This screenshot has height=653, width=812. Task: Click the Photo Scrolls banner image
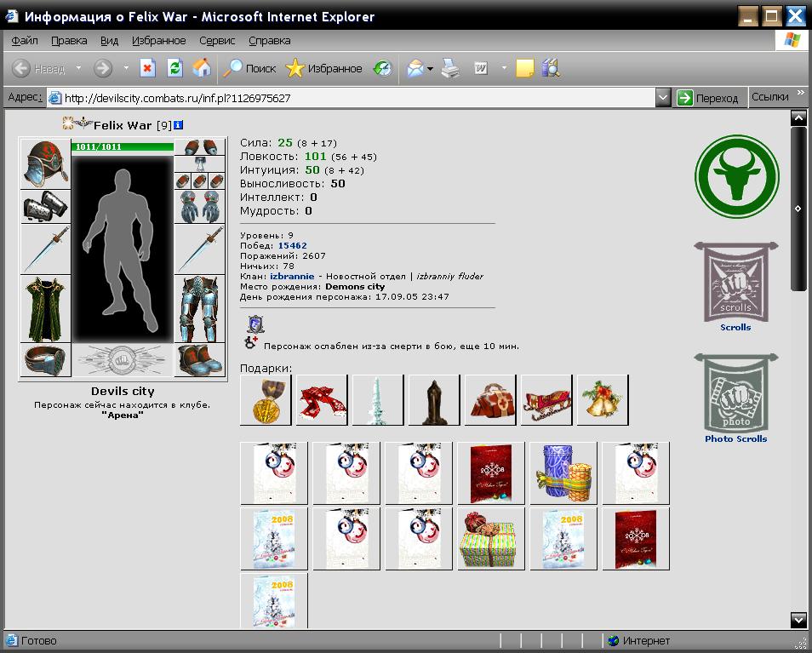tap(736, 392)
